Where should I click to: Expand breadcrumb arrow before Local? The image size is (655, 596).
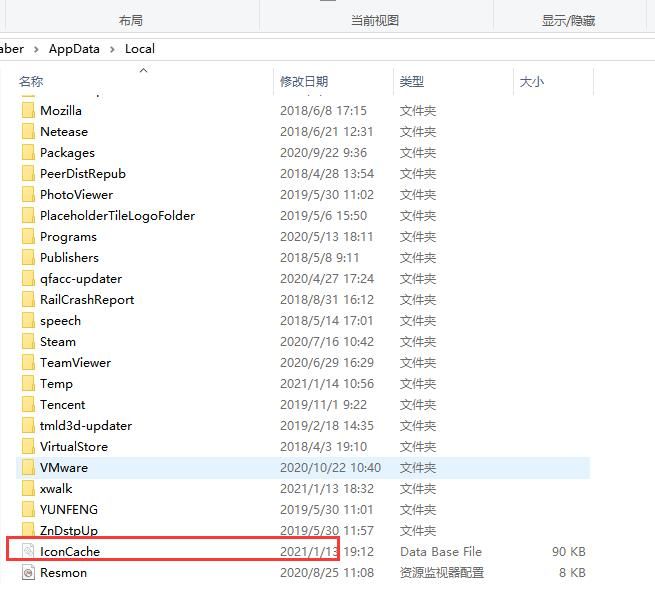pyautogui.click(x=113, y=49)
